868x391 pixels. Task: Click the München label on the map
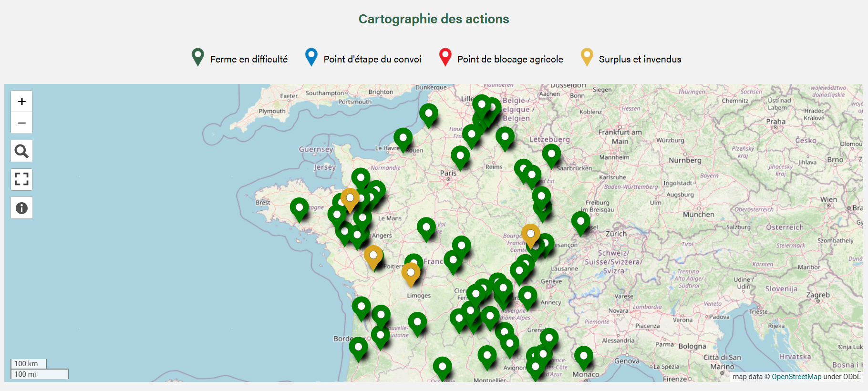pos(699,215)
